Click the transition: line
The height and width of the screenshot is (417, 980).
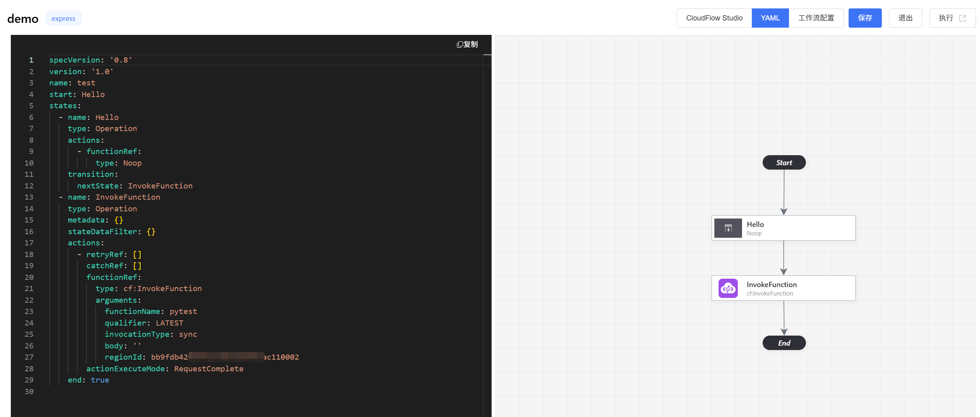[x=93, y=174]
